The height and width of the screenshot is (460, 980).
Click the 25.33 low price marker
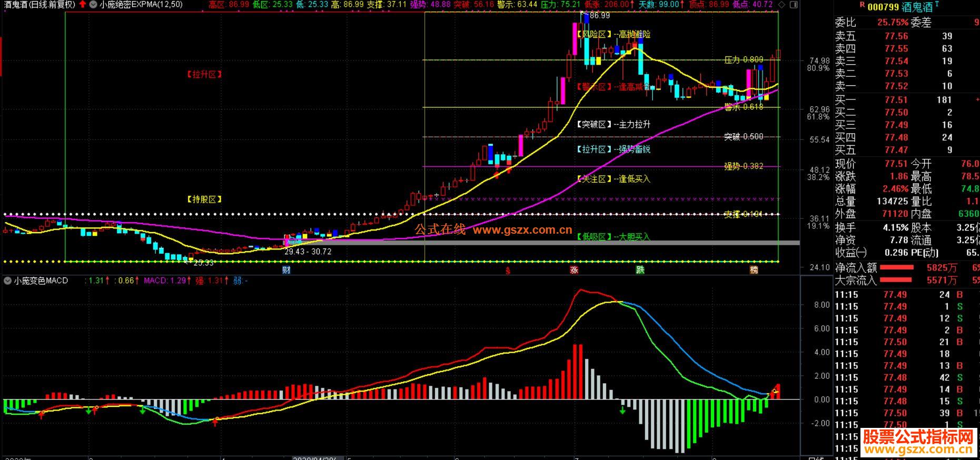pyautogui.click(x=204, y=263)
